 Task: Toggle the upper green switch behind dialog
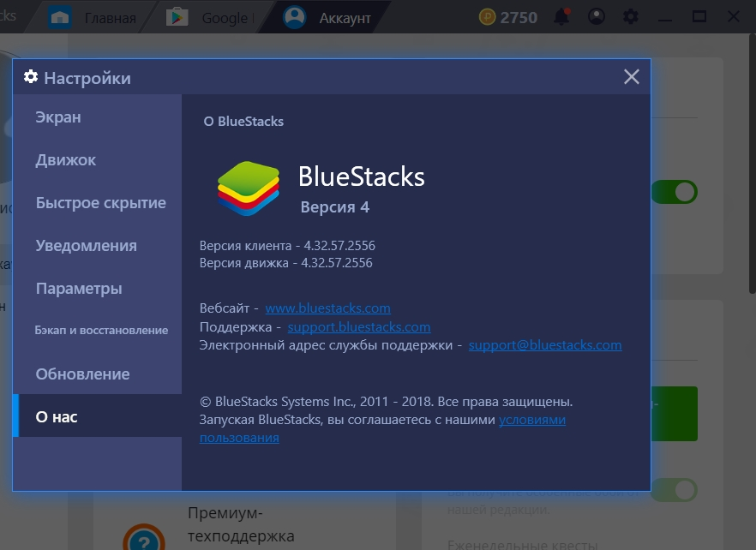675,192
